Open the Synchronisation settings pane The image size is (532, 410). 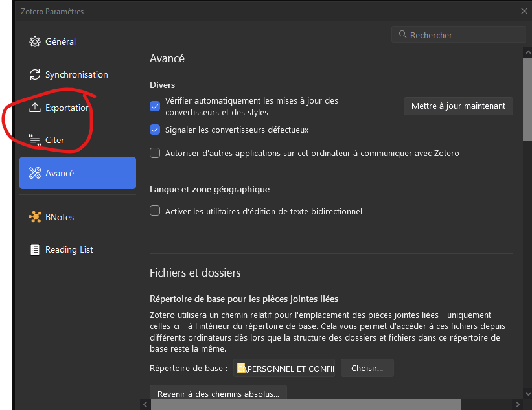coord(78,74)
